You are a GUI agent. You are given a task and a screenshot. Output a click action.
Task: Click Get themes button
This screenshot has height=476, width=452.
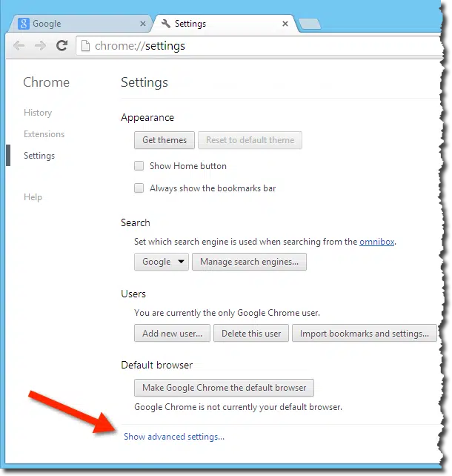point(164,140)
